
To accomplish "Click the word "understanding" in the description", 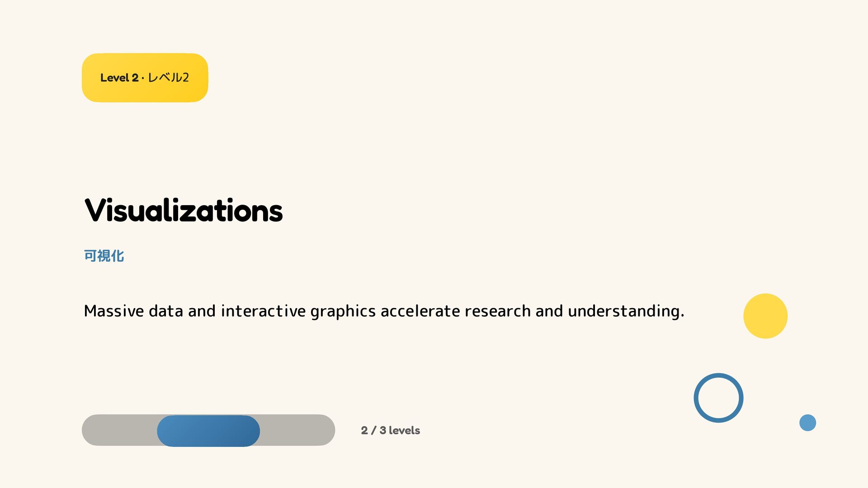I will 623,311.
